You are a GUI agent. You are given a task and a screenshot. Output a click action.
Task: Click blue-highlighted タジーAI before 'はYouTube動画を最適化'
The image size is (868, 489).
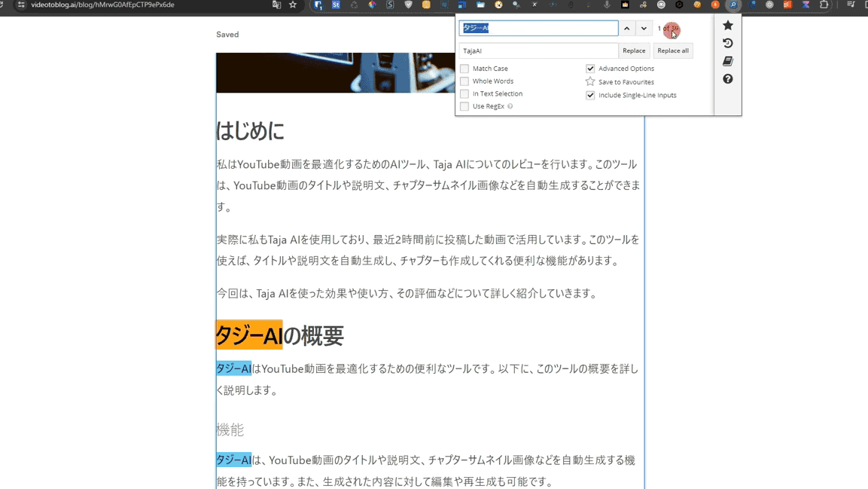pos(233,369)
